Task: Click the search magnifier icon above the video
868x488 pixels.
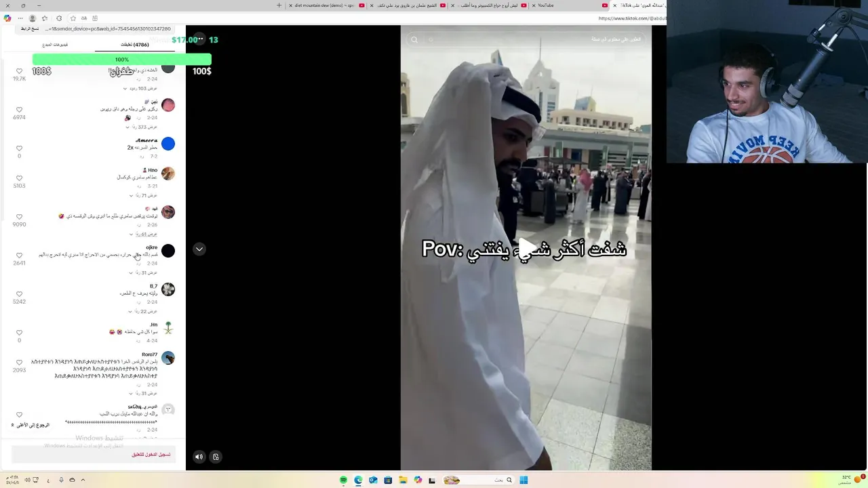Action: pos(414,40)
